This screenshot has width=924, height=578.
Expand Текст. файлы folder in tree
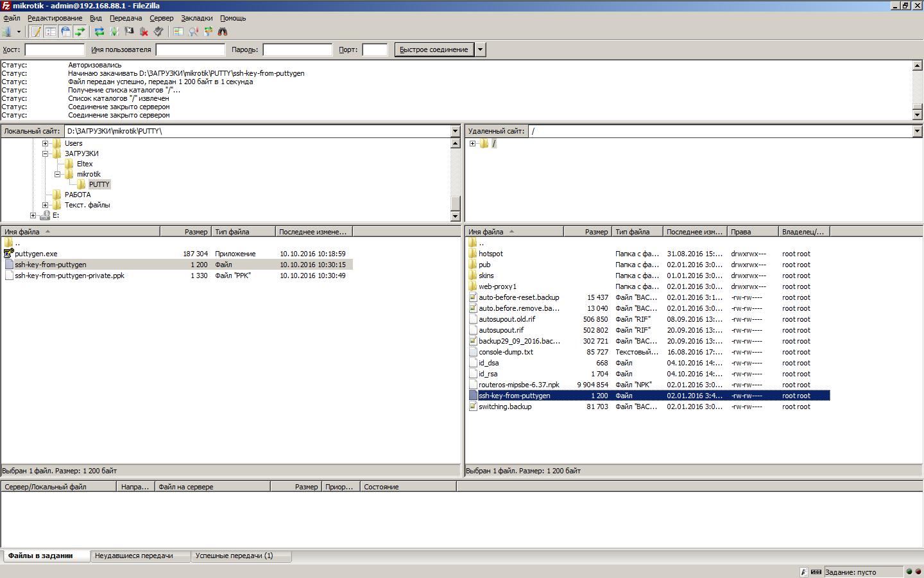point(46,205)
